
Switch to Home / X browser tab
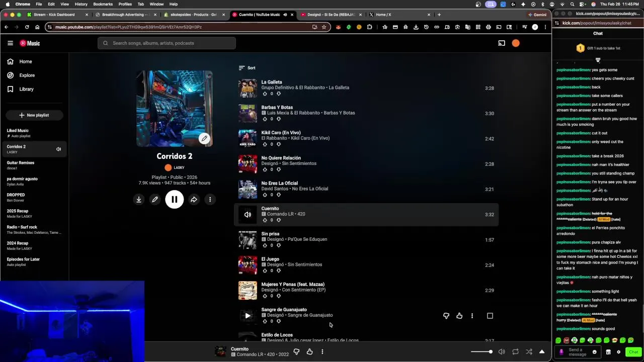tap(400, 15)
